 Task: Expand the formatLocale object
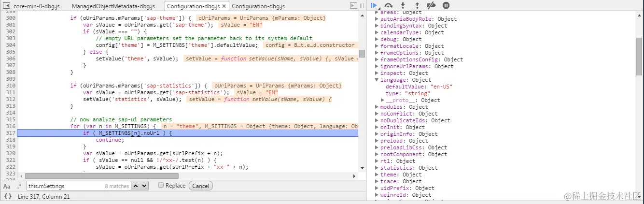pos(377,46)
